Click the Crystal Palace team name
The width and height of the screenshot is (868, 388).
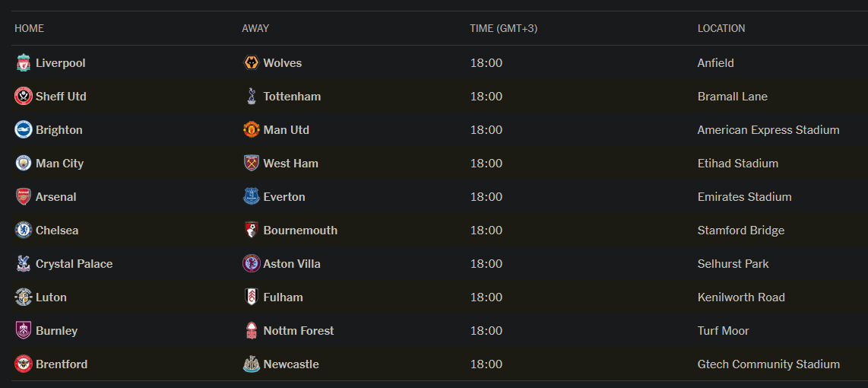[74, 264]
